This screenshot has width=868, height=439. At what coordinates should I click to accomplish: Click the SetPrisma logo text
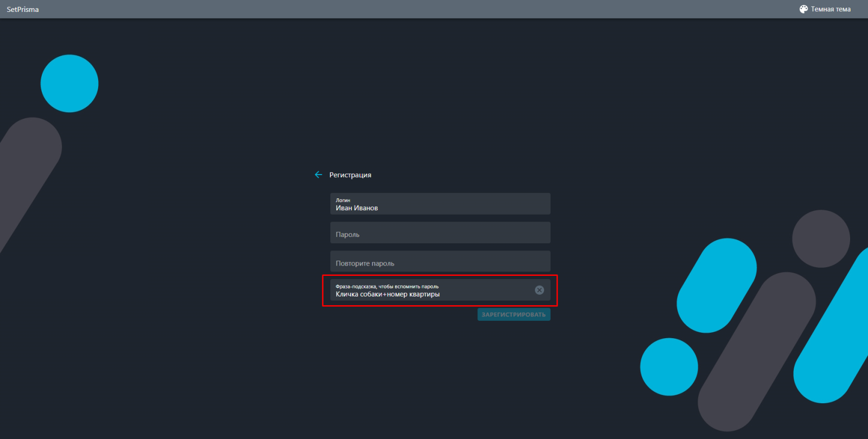coord(23,9)
